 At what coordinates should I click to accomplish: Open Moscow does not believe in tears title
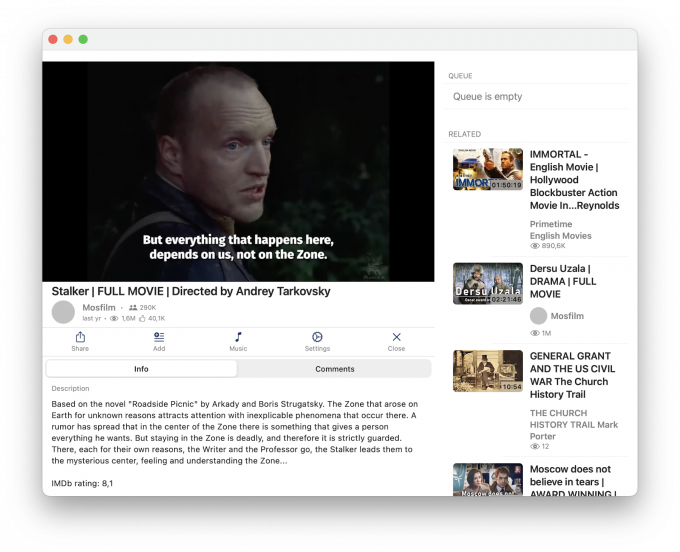(572, 481)
